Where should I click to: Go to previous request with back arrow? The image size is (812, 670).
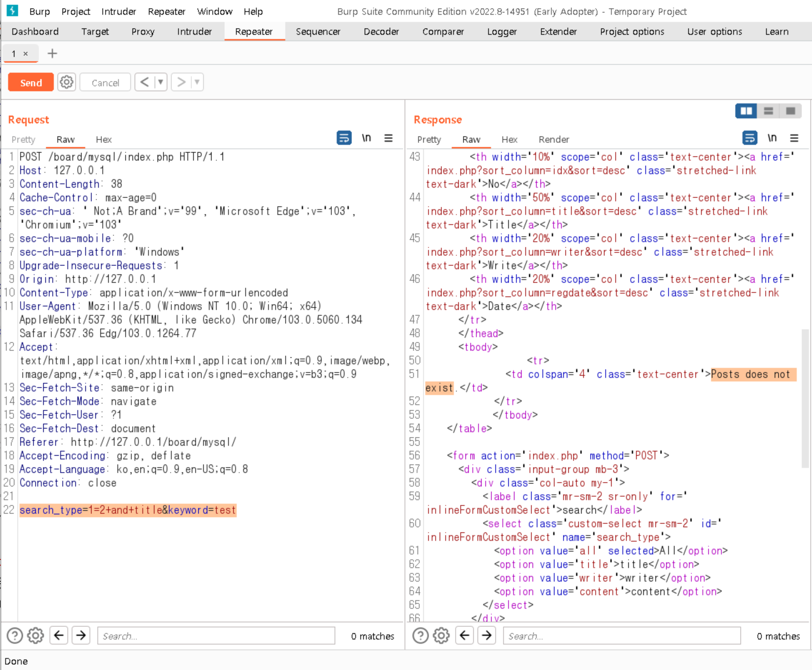145,82
